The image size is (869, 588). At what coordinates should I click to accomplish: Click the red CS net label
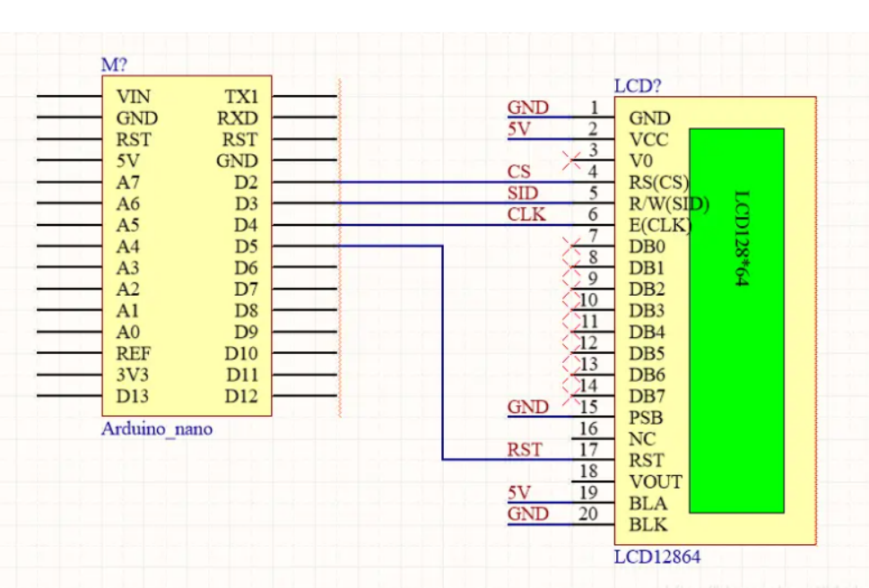pos(518,172)
